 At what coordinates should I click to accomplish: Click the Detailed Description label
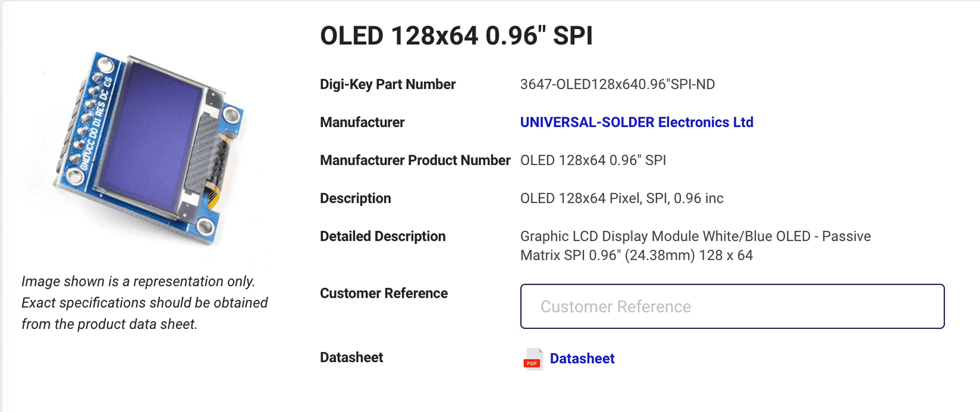click(383, 236)
